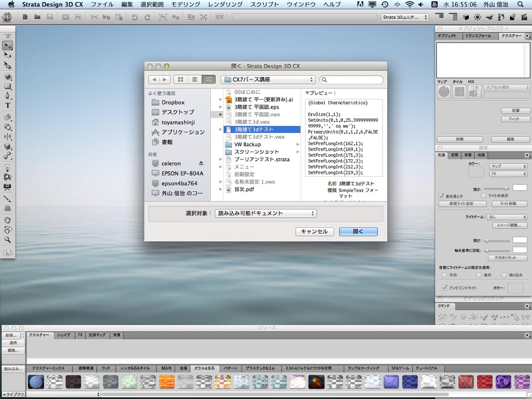Open the ライトドーム dropdown set to なし
Screen dimensions: 532x399
point(507,217)
